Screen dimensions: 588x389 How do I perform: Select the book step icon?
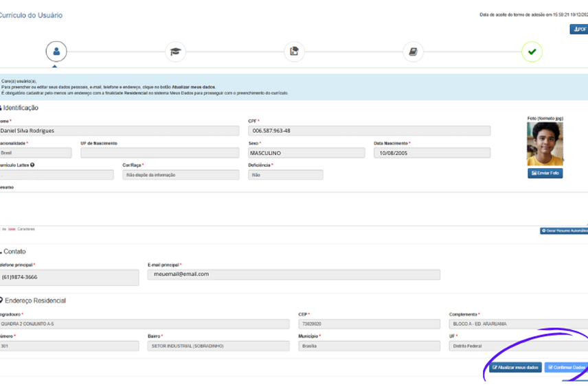(413, 51)
